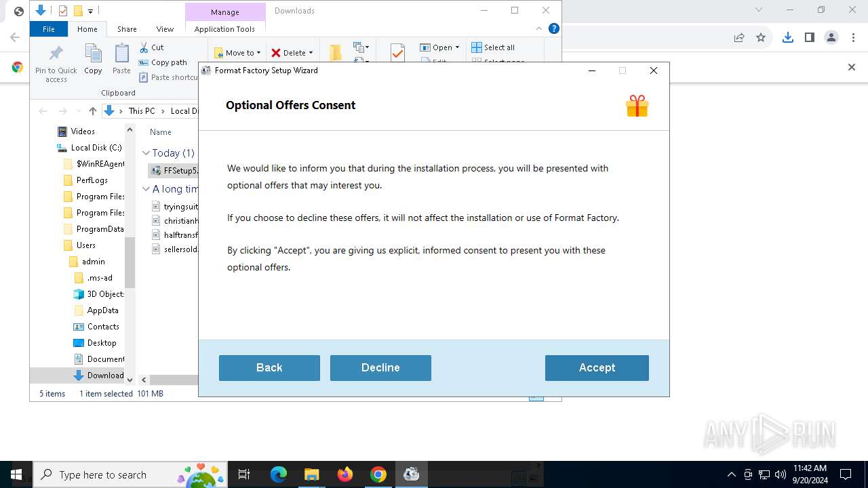The width and height of the screenshot is (868, 488).
Task: Collapse the A long time ago group
Action: [146, 189]
